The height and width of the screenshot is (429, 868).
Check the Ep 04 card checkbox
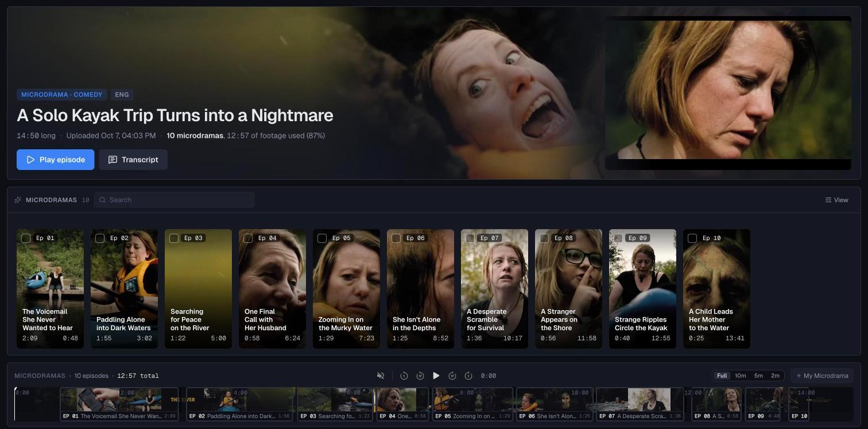(248, 238)
